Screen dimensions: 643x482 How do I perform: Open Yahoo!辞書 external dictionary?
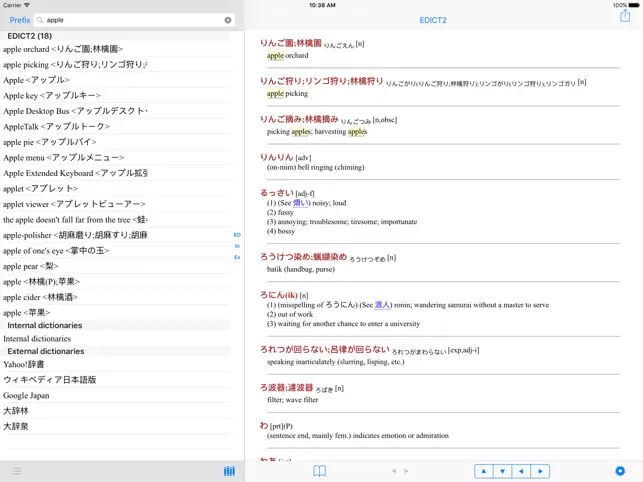click(x=116, y=364)
